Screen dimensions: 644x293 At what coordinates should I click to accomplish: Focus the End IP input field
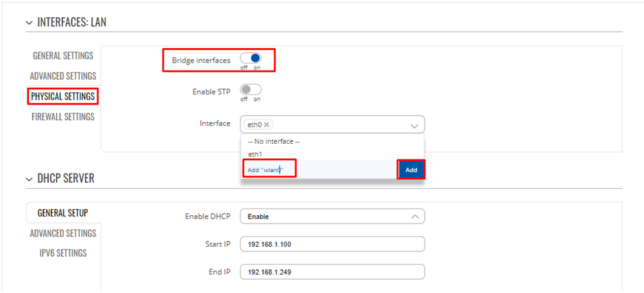click(332, 272)
